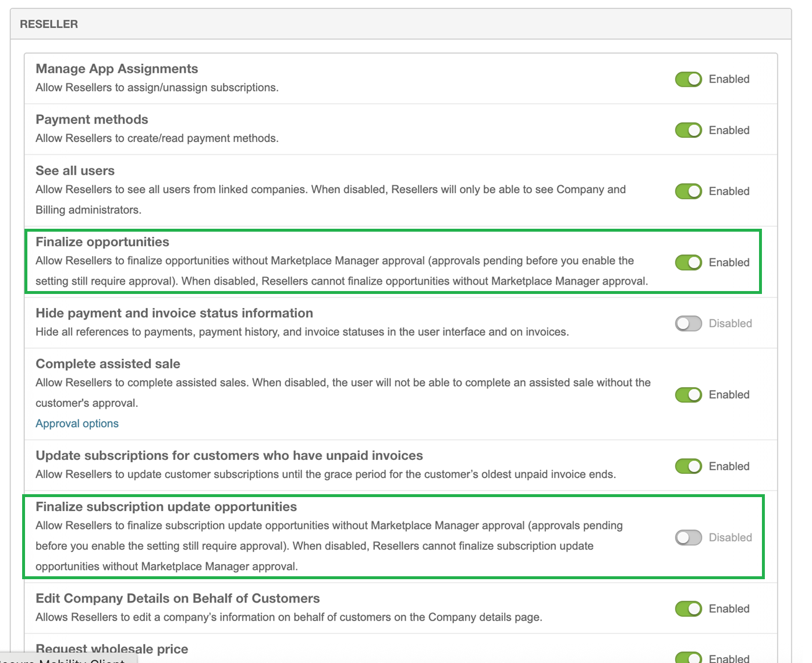Open the Approval options link
This screenshot has width=812, height=663.
click(x=77, y=424)
